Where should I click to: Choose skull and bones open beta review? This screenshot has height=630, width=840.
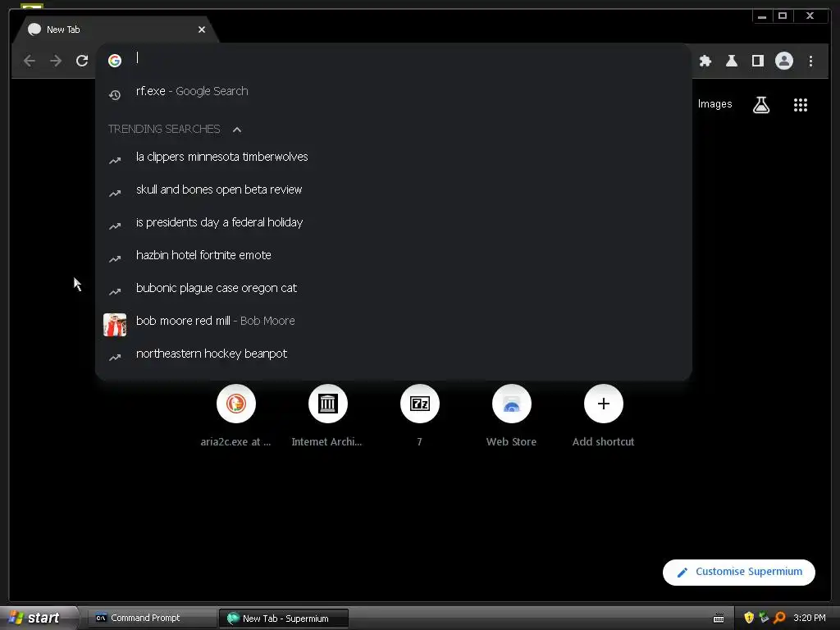pos(393,189)
